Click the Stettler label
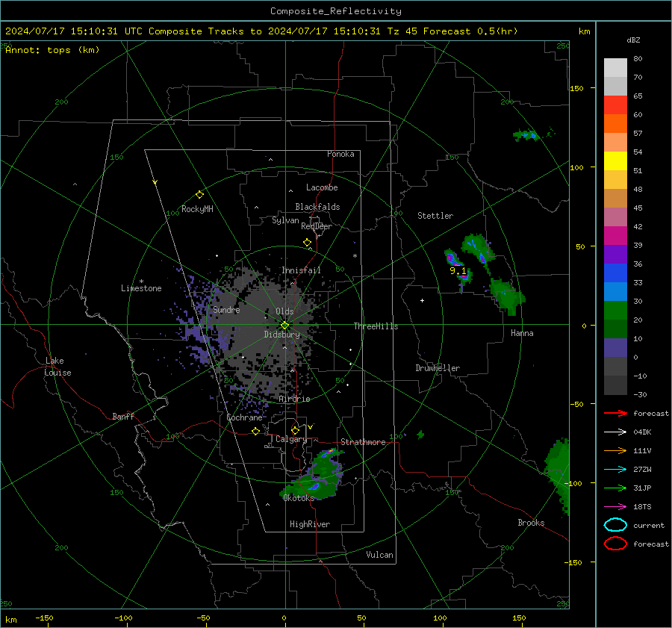 point(435,216)
